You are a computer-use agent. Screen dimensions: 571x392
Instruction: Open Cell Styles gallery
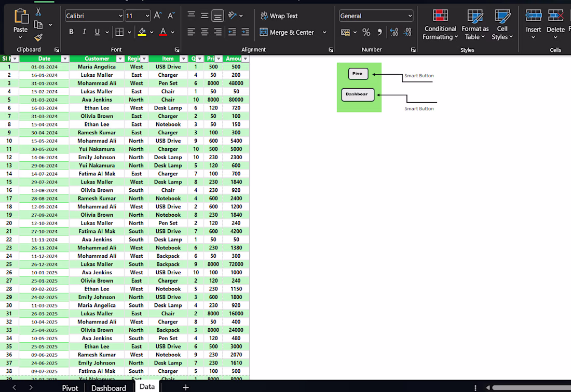click(502, 25)
